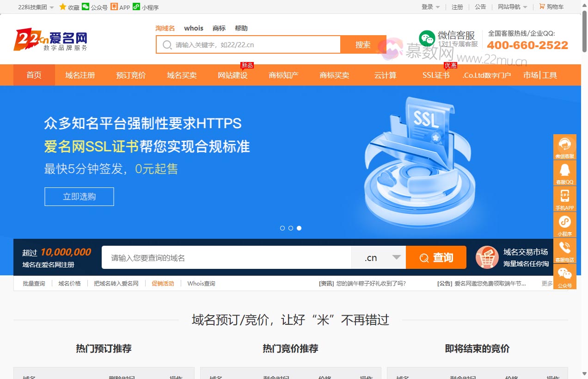Switch to the whois tab

click(x=194, y=28)
